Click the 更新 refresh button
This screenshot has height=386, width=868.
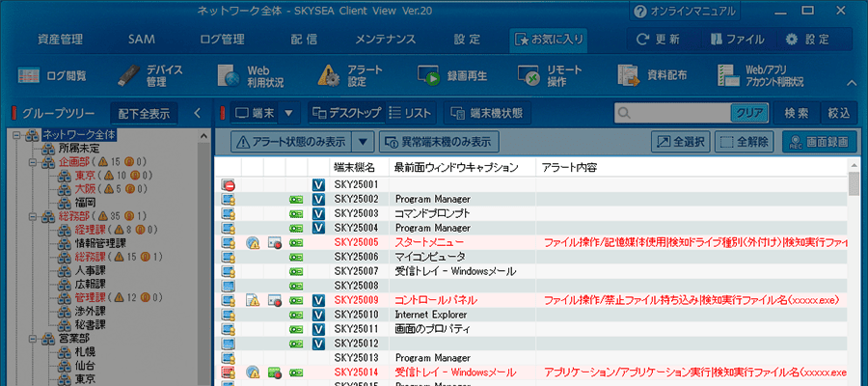pyautogui.click(x=658, y=40)
